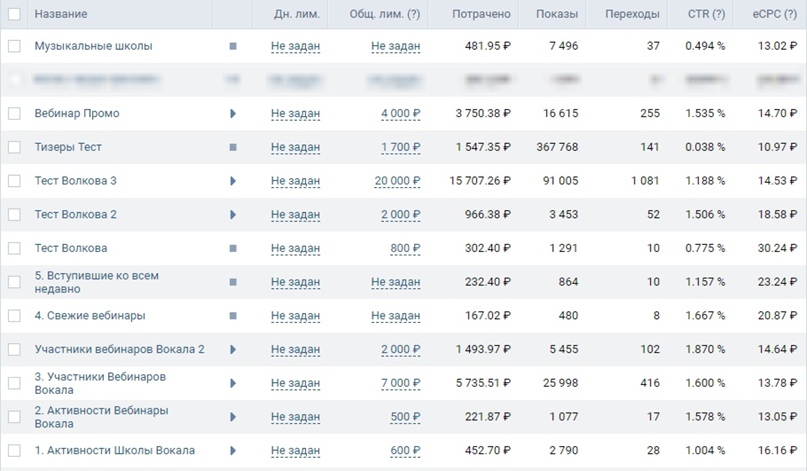Image resolution: width=807 pixels, height=471 pixels.
Task: Open campaign 3. Участники Вебинаров Вокала
Action: click(x=99, y=383)
